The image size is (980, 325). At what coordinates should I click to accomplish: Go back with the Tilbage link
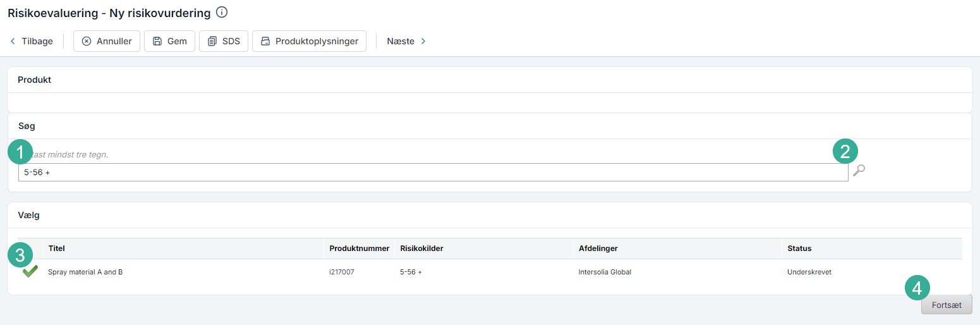point(32,41)
